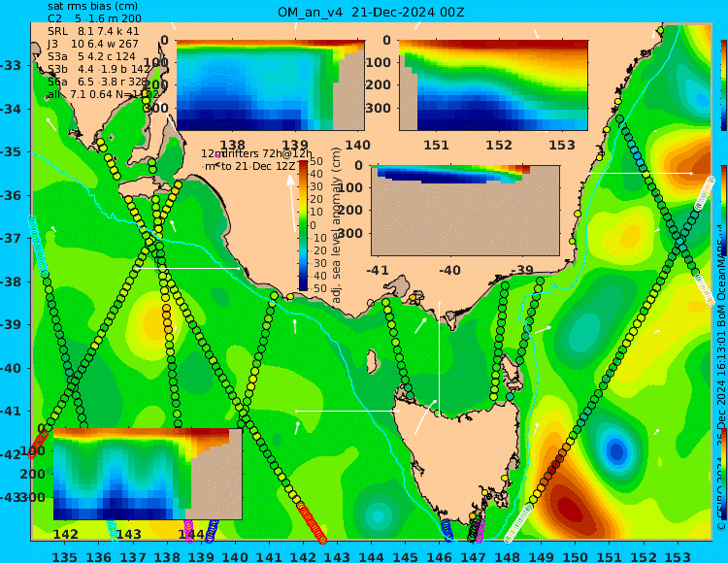Click the C2 satellite statistics row
This screenshot has width=728, height=563.
coord(95,18)
